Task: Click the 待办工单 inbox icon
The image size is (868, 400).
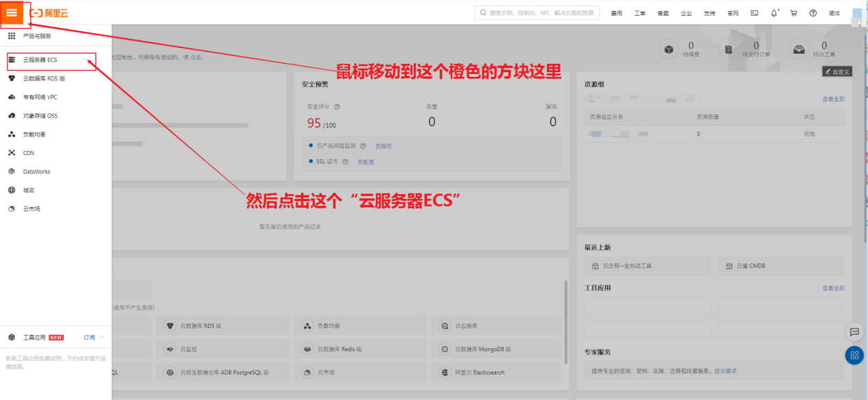Action: 798,49
